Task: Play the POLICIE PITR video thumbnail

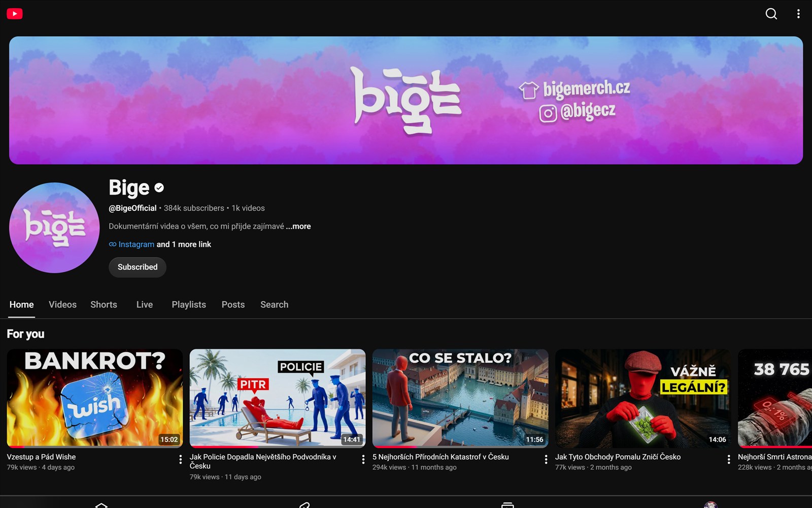Action: tap(278, 398)
